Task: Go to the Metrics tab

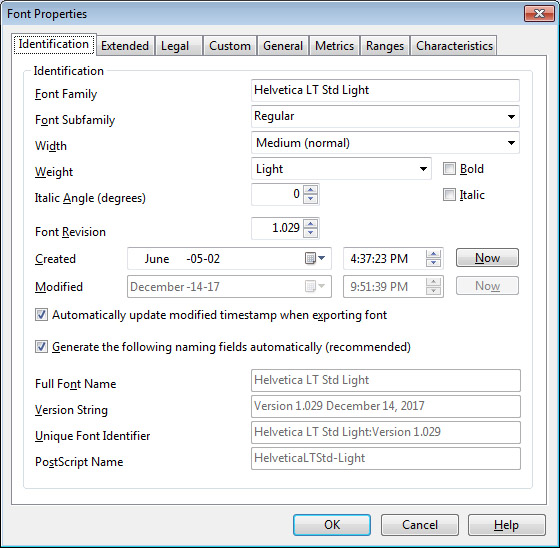Action: click(x=335, y=46)
